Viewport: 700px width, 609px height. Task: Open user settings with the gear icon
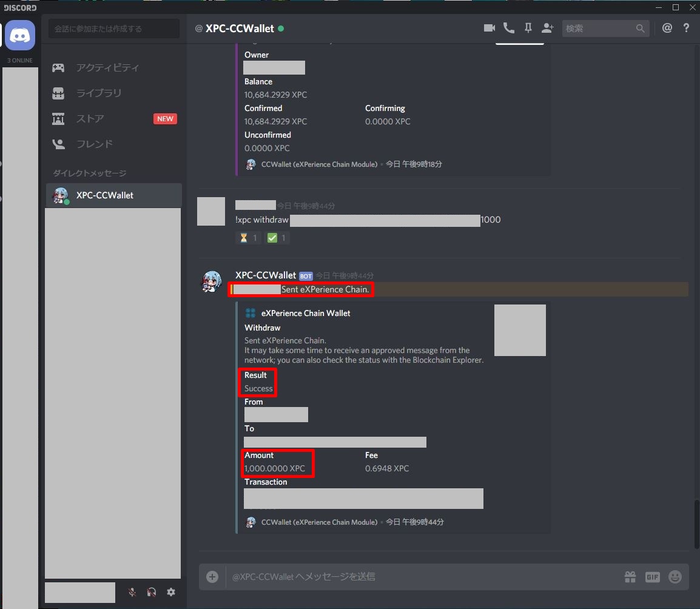[x=171, y=592]
